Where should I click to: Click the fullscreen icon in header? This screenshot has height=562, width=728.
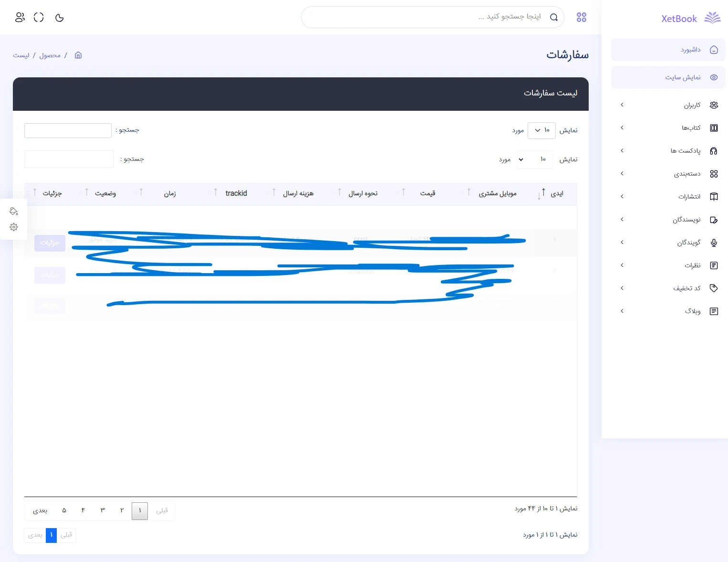tap(39, 18)
